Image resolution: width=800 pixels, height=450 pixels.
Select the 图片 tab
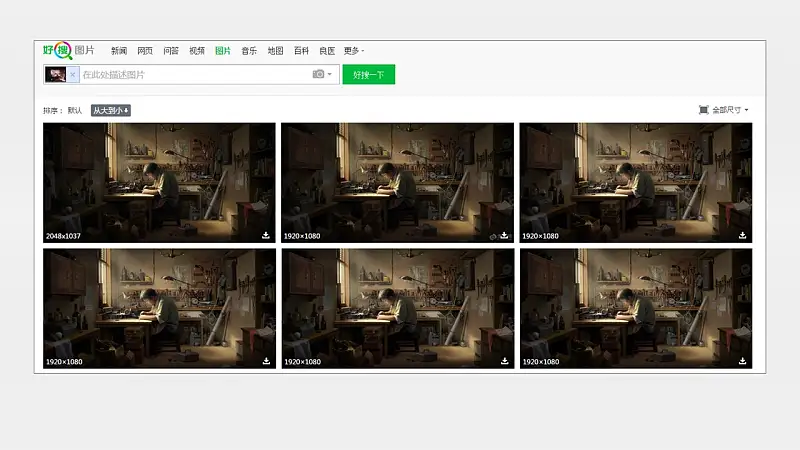click(223, 51)
